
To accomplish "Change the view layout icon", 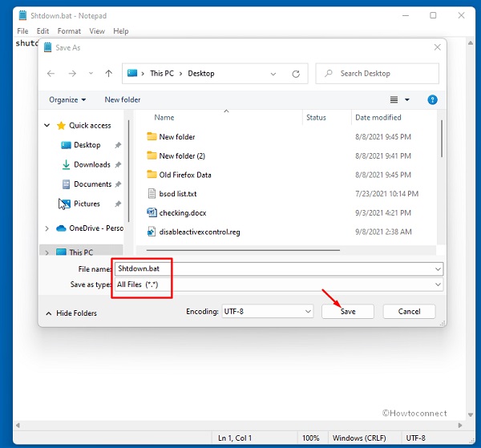I will [x=394, y=99].
